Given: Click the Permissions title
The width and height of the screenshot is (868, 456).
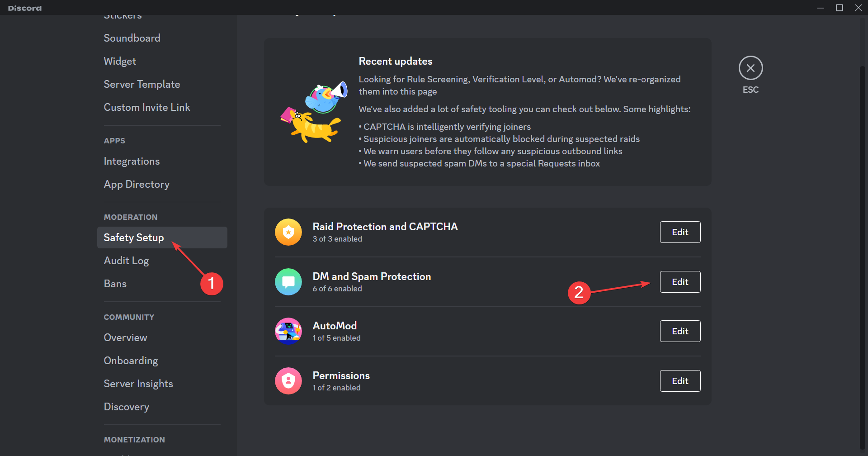Looking at the screenshot, I should (x=341, y=375).
